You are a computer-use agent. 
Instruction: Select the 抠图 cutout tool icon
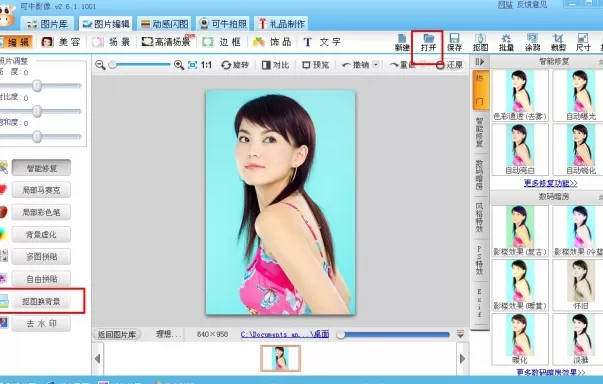tap(480, 42)
